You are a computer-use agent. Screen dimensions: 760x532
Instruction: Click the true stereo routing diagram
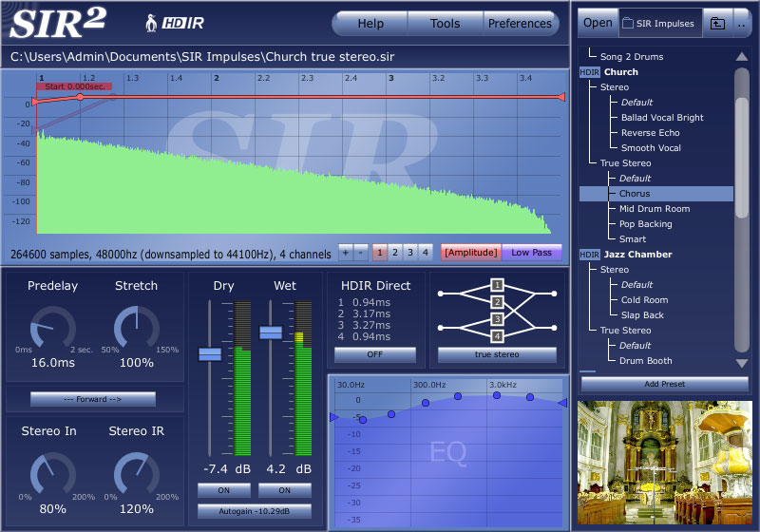[497, 310]
